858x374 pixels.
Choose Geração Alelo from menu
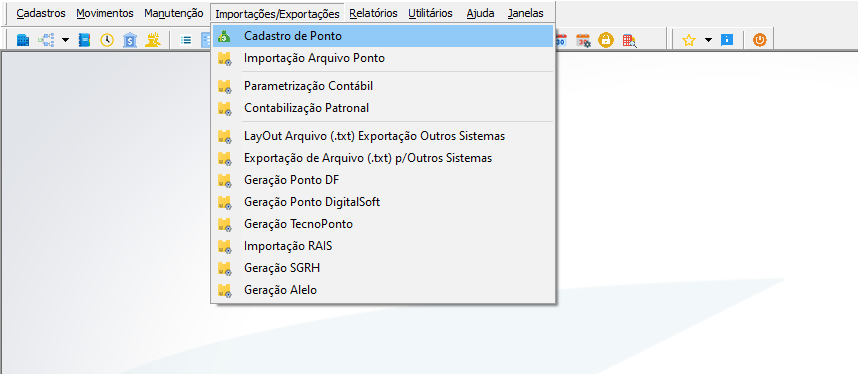383,290
